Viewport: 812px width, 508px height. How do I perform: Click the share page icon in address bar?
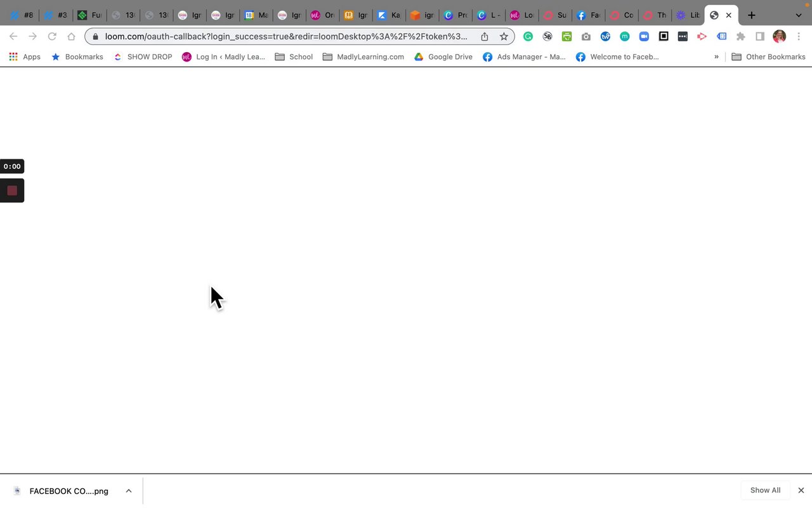pos(485,37)
